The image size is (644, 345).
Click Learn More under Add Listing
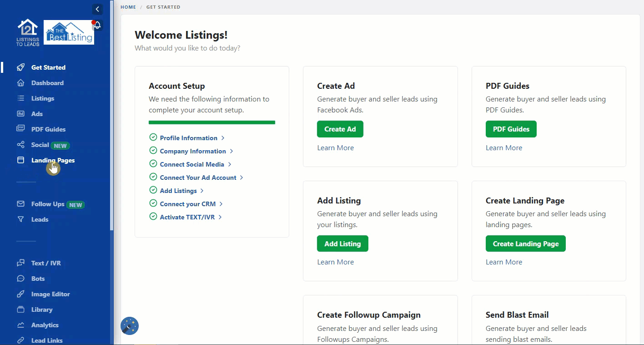point(335,262)
